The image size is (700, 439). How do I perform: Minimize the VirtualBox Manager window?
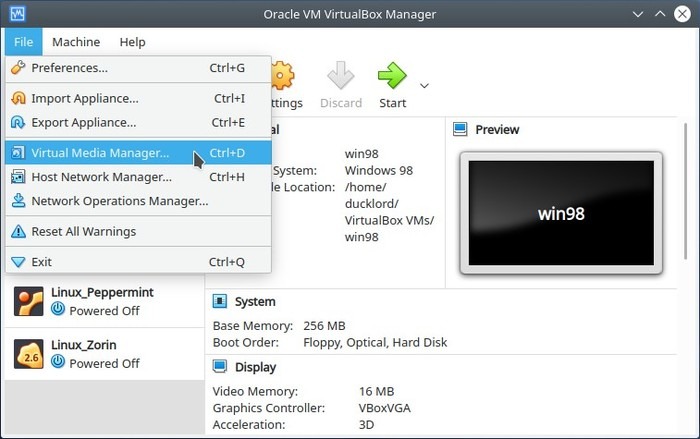(x=638, y=14)
